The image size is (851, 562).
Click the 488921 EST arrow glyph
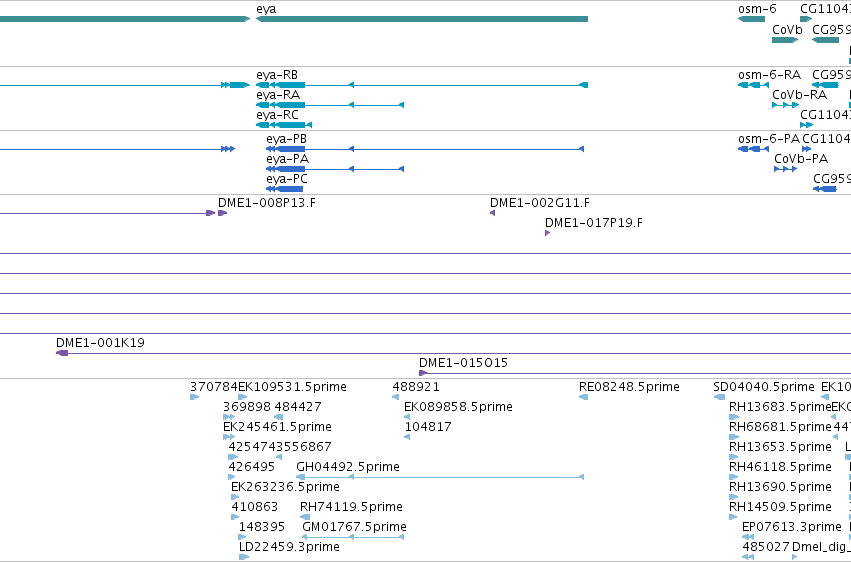click(x=396, y=397)
